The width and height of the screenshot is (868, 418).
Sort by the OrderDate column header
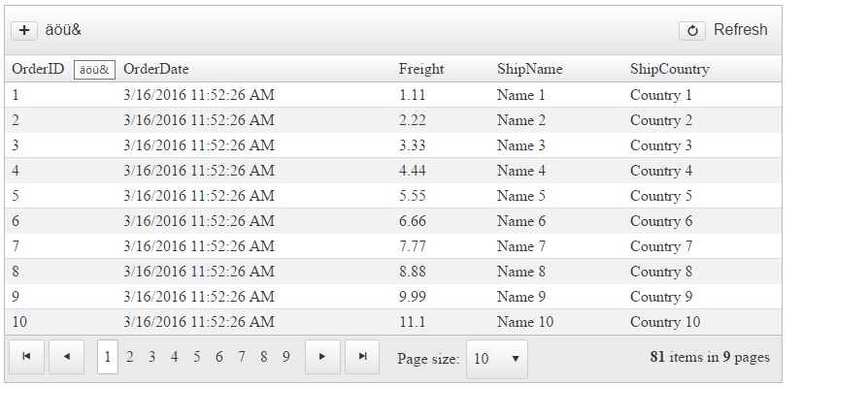point(156,69)
